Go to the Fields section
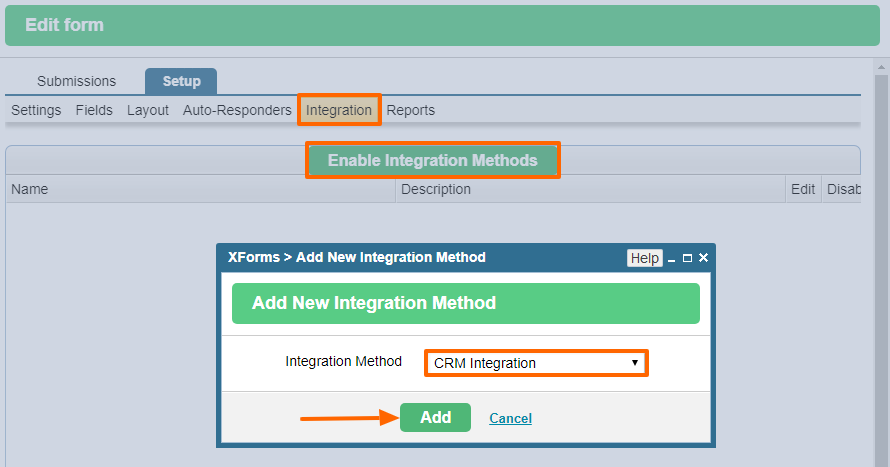890x467 pixels. coord(94,110)
